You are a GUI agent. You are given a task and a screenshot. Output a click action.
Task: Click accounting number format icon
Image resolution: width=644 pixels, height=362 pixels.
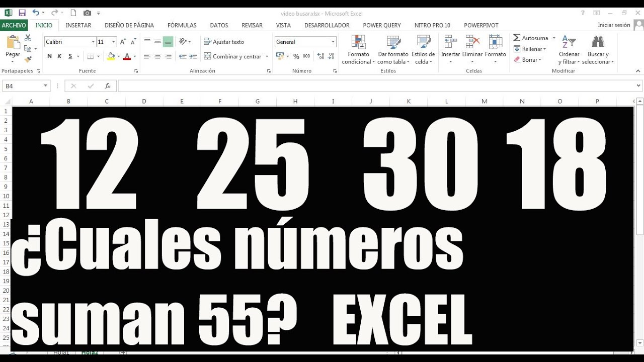point(280,56)
